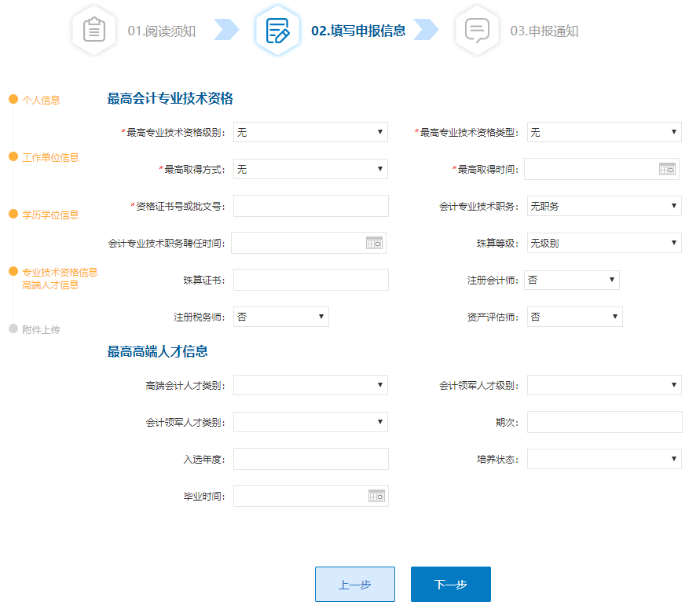The image size is (700, 609).
Task: Click the arrow between steps 01 and 02
Action: (227, 30)
